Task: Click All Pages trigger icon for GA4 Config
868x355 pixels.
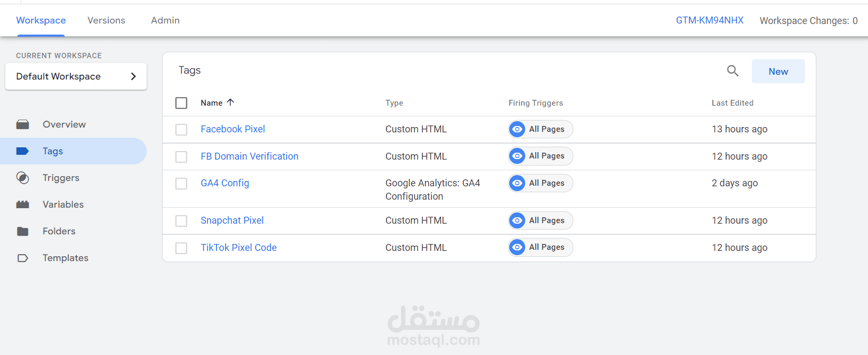Action: tap(517, 183)
